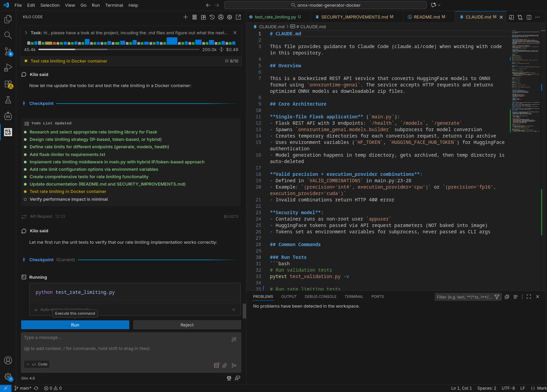This screenshot has width=547, height=392.
Task: Open the Explorer view in activity bar
Action: (x=8, y=19)
